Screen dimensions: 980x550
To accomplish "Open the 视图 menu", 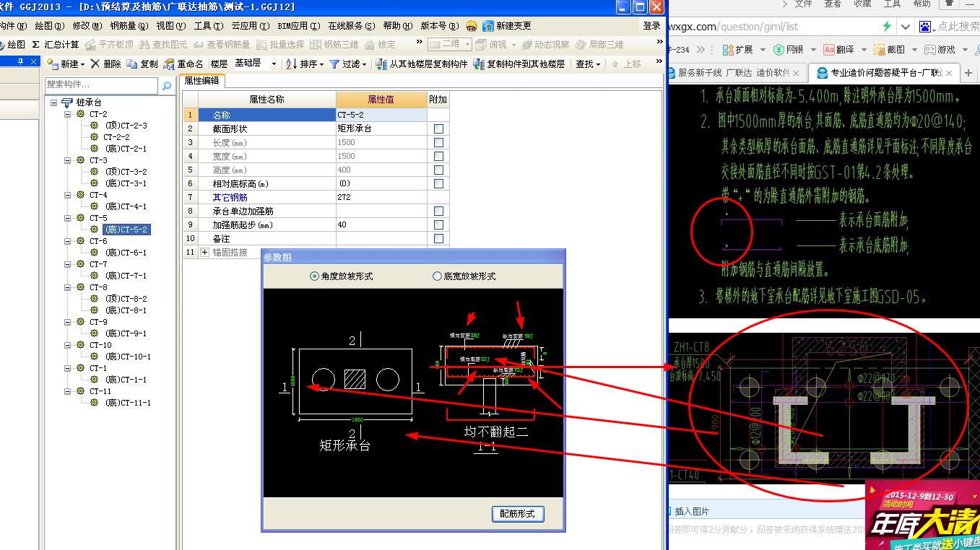I will click(170, 26).
